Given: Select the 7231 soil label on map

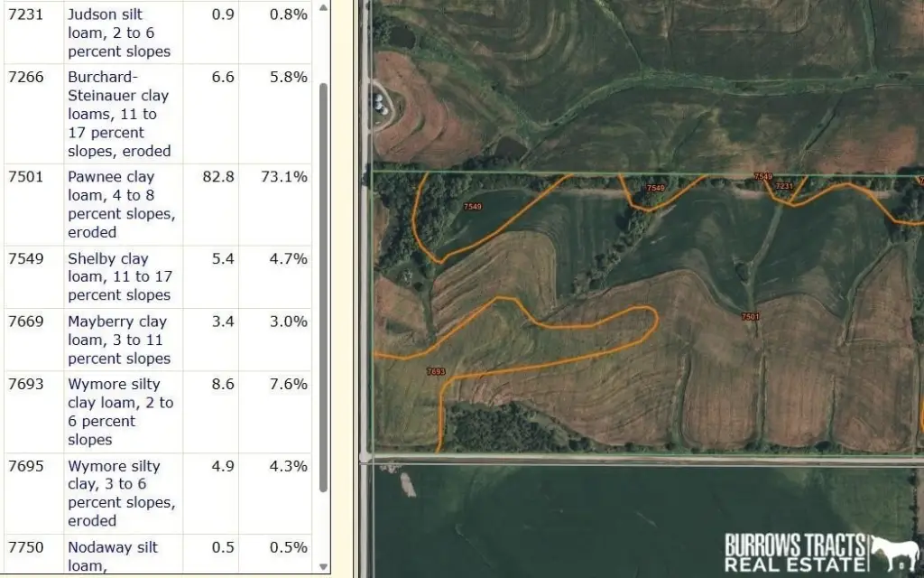Looking at the screenshot, I should pyautogui.click(x=785, y=186).
